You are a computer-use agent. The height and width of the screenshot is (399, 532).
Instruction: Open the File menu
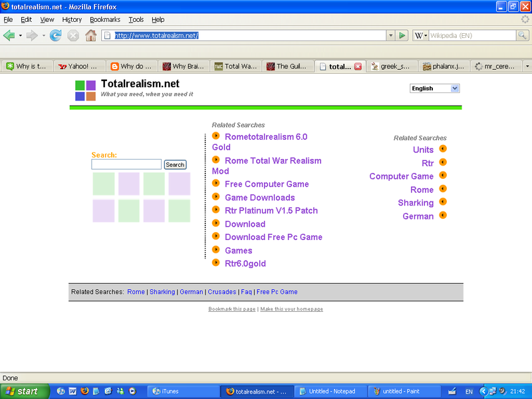(8, 20)
